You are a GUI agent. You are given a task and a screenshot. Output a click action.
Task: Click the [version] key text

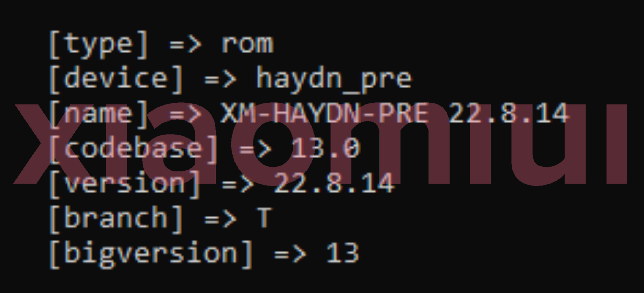(125, 184)
